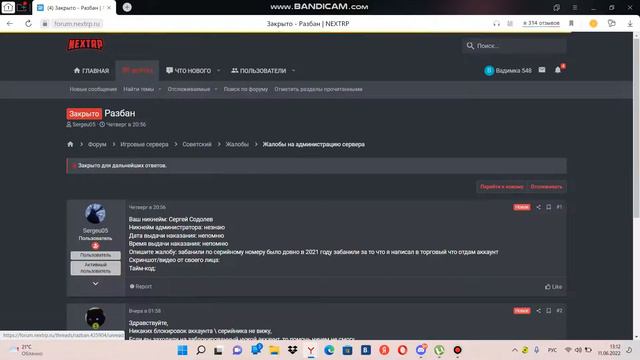Go back using browser back arrow
Screen dimensions: 640x360
[10, 24]
